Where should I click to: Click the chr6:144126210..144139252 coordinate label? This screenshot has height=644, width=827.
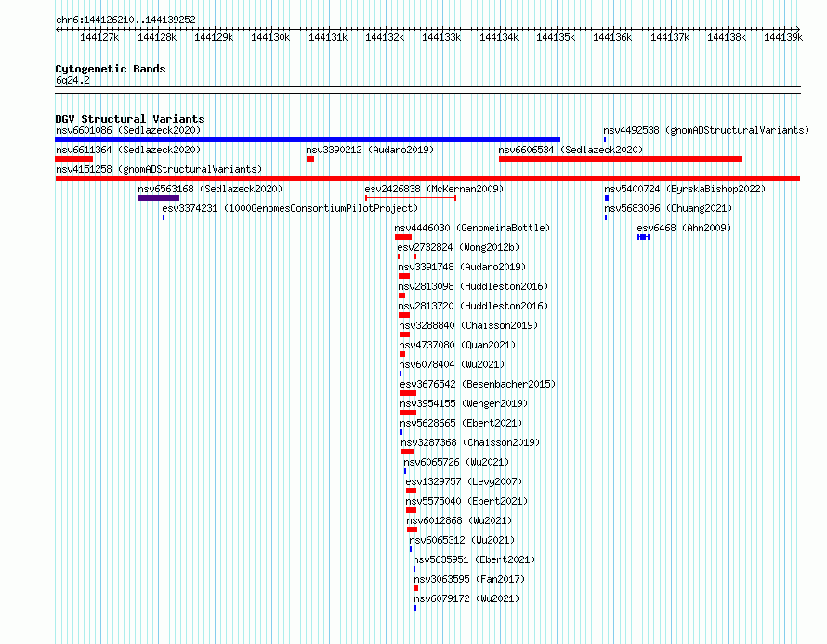[125, 20]
